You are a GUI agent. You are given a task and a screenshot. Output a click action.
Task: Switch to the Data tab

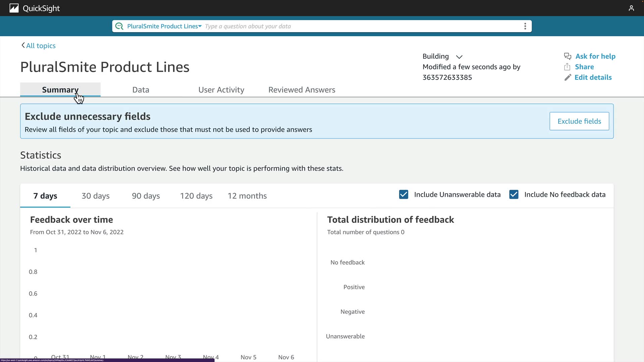(x=141, y=90)
